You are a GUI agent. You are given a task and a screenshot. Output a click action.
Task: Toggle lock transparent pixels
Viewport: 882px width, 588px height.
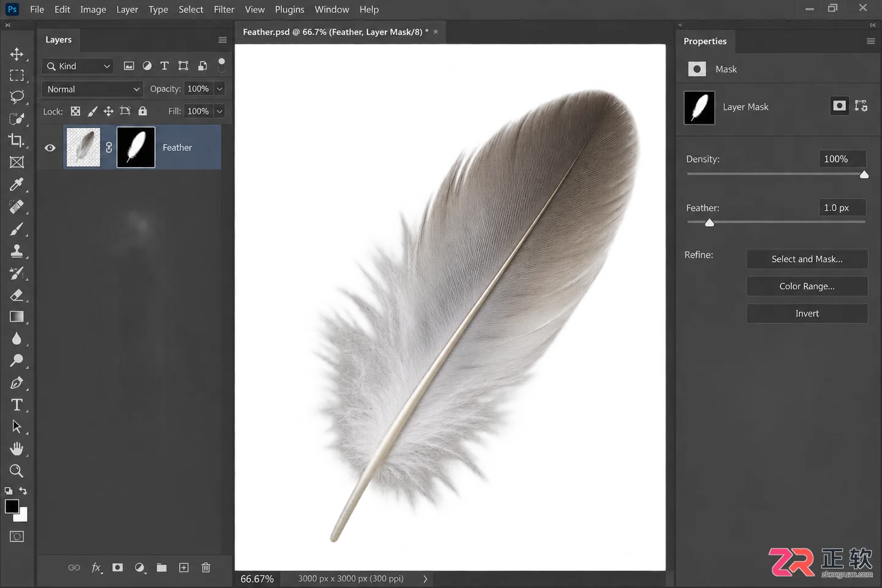[75, 111]
